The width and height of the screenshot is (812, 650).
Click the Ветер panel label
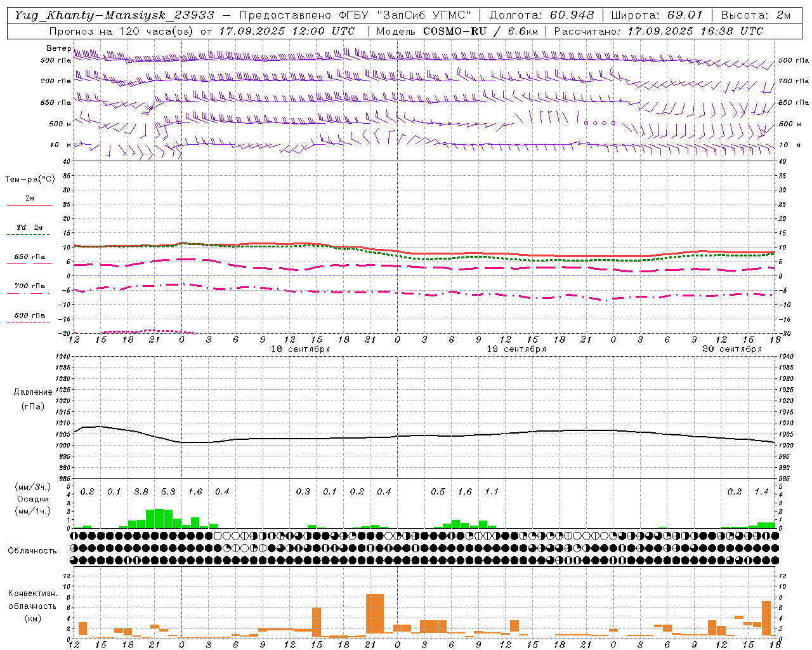click(59, 48)
